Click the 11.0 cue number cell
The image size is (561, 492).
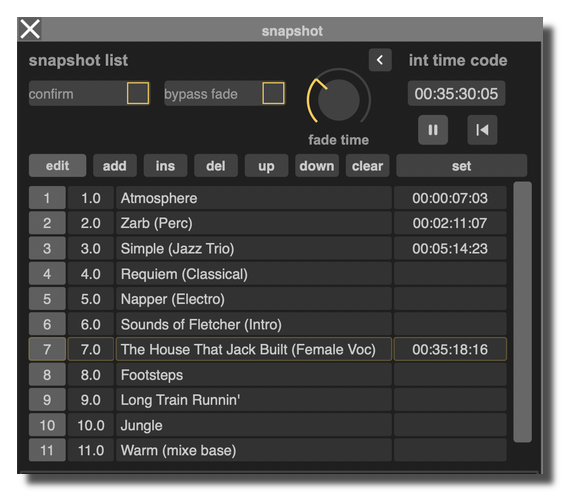click(91, 450)
